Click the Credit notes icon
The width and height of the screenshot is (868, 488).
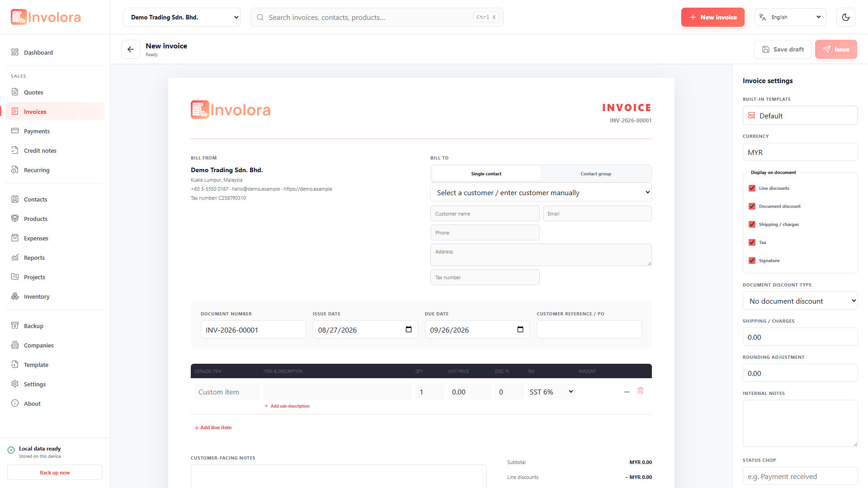click(x=15, y=150)
